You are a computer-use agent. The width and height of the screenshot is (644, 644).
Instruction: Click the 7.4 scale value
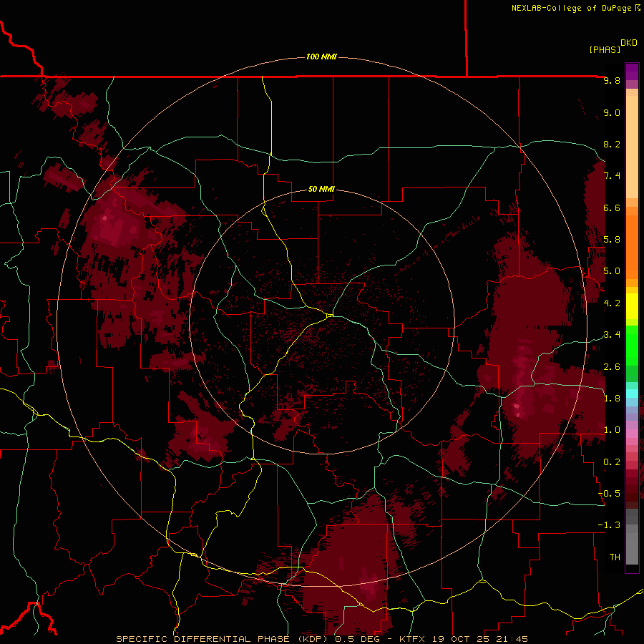tap(612, 176)
